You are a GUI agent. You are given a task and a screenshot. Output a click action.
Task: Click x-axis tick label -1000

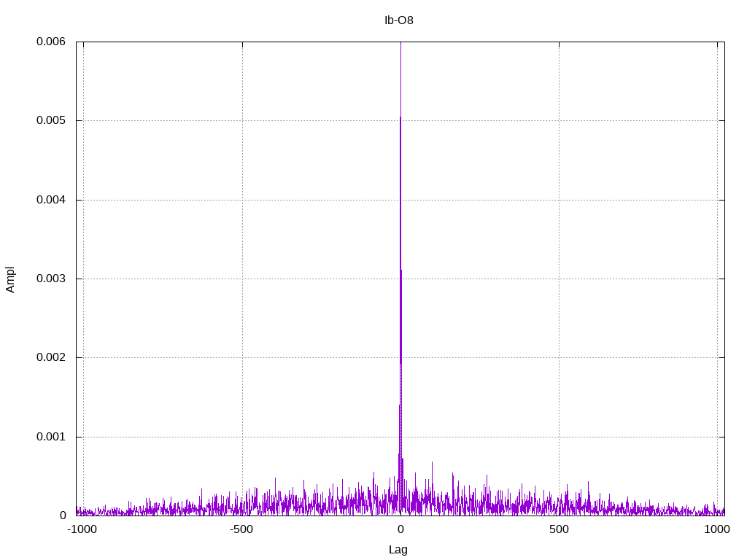(82, 529)
